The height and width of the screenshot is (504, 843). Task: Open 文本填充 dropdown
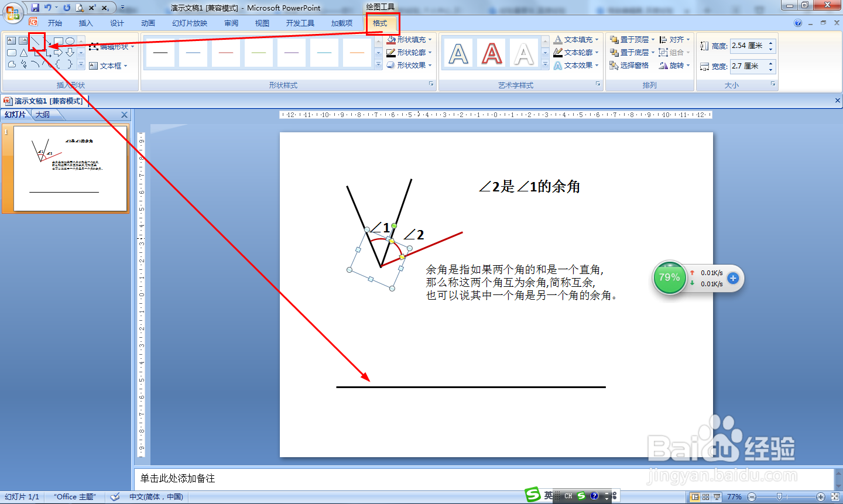tap(576, 39)
